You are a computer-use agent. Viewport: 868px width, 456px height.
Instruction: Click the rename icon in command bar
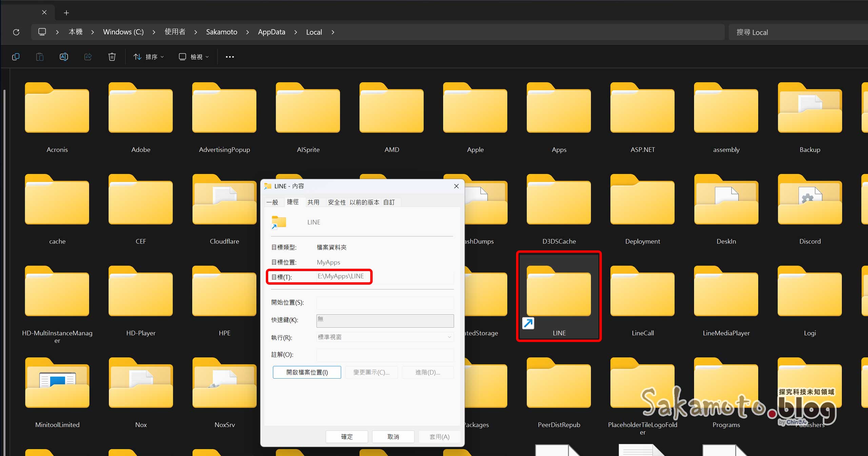tap(64, 57)
